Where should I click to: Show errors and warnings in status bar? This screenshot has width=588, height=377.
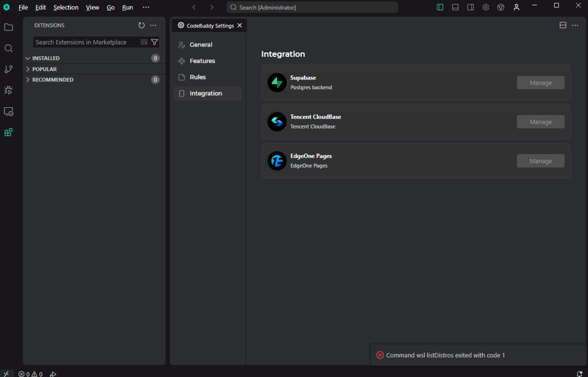tap(30, 374)
